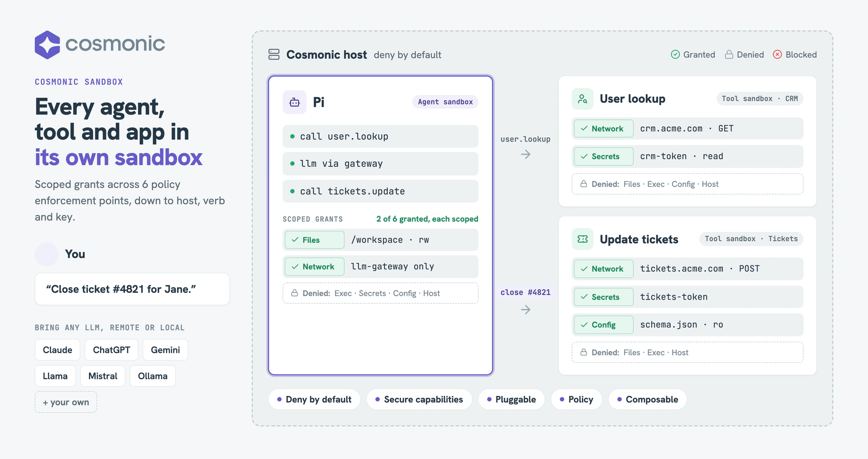Select the Composable pill
The width and height of the screenshot is (868, 459).
647,399
